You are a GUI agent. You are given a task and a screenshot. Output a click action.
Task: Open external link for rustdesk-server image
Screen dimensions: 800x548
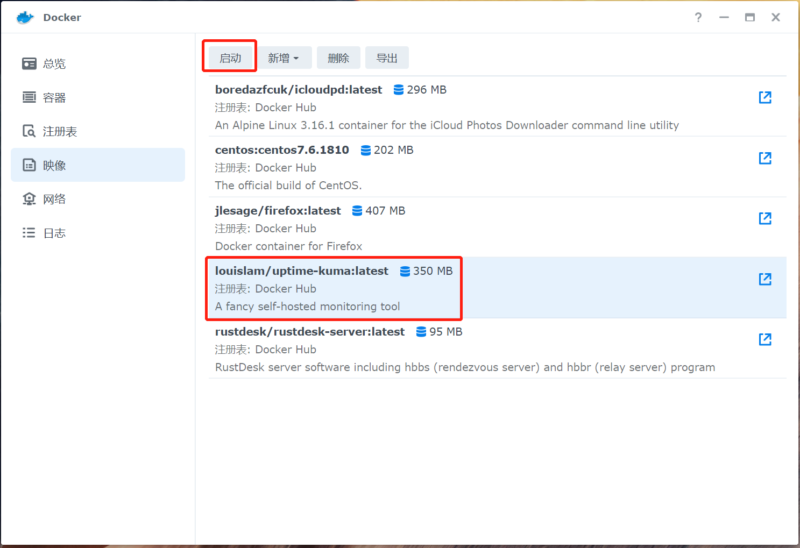[x=765, y=339]
